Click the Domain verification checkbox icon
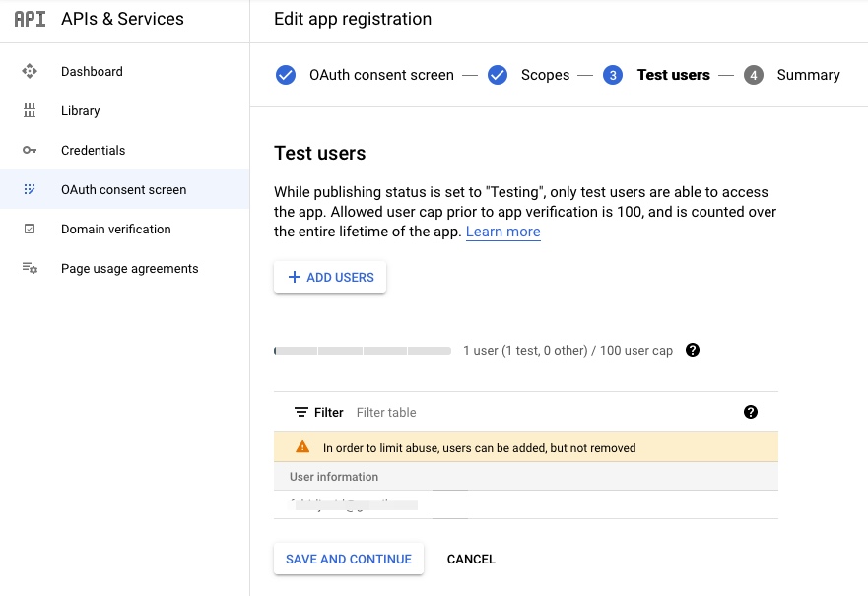Image resolution: width=868 pixels, height=596 pixels. pyautogui.click(x=30, y=229)
